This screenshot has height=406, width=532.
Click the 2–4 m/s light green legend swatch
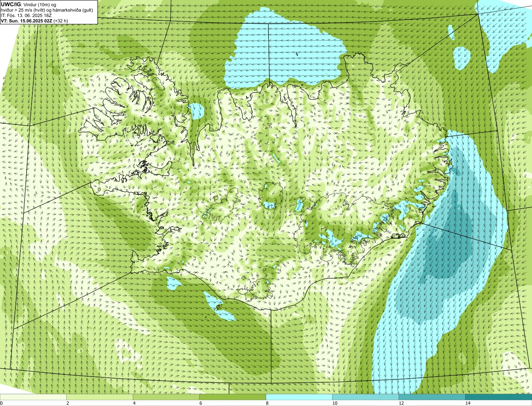(100, 397)
